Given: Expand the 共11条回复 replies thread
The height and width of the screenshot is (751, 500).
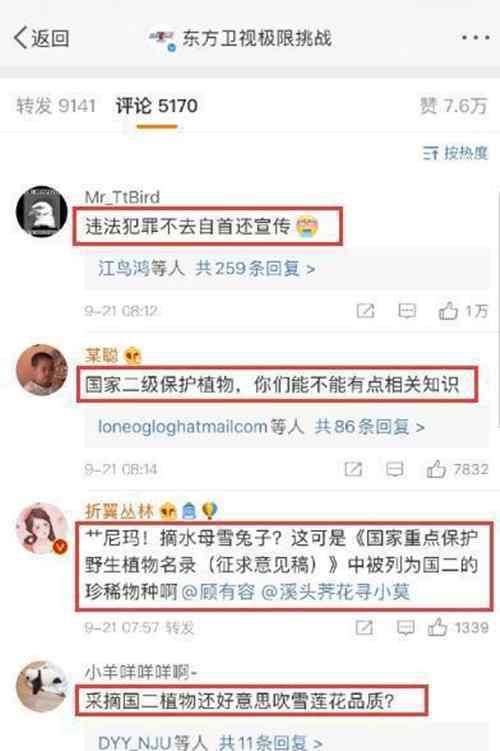Looking at the screenshot, I should tap(270, 742).
